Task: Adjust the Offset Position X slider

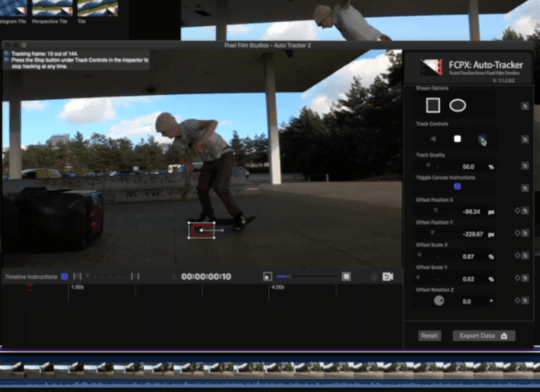Action: [x=435, y=211]
